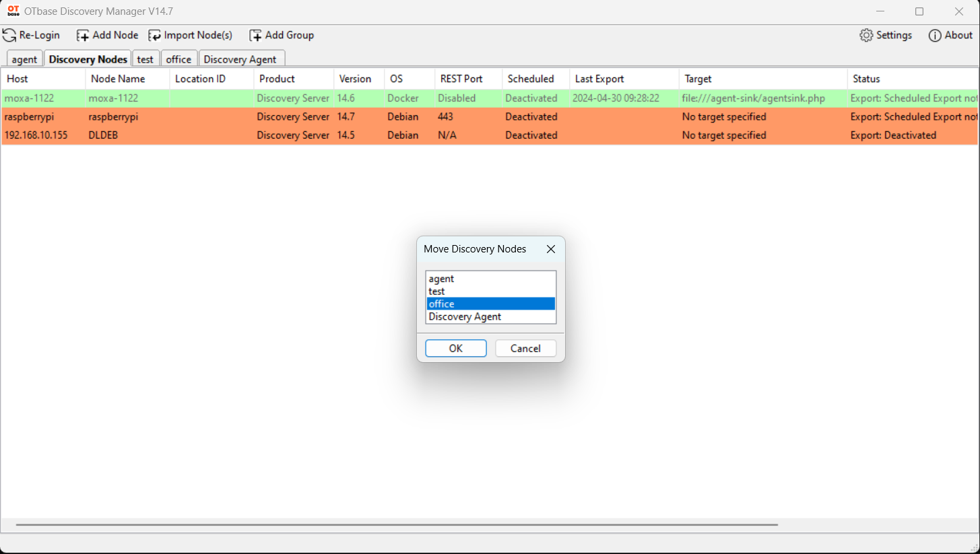Click the horizontal scrollbar thumb
This screenshot has width=980, height=554.
click(x=397, y=524)
